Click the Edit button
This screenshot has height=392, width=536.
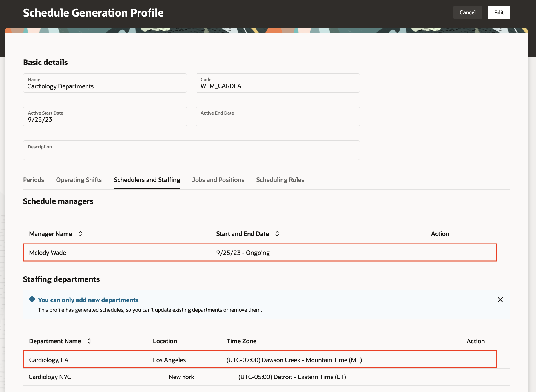click(499, 12)
